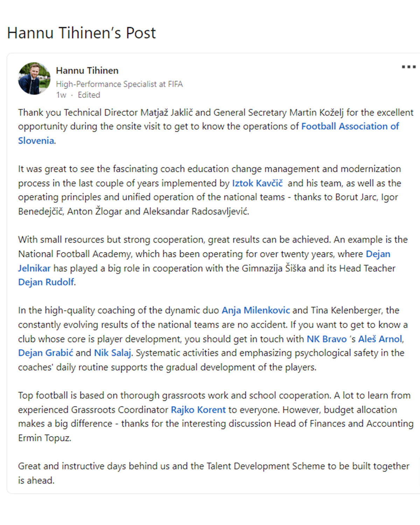Open Rajko Korent profile link
420x525 pixels.
pos(198,410)
